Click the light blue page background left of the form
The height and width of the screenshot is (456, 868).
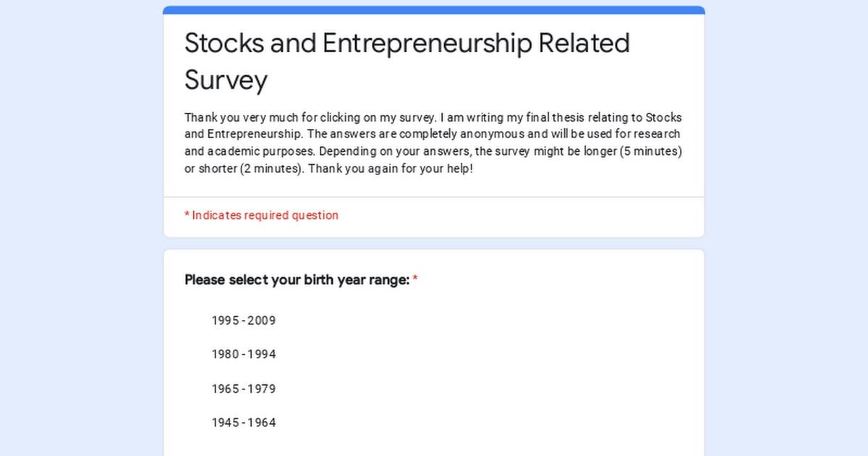81,228
